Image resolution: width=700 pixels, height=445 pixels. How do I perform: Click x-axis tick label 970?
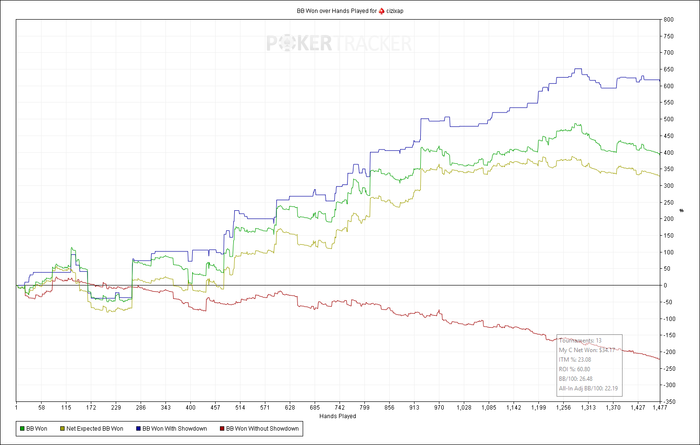point(439,408)
